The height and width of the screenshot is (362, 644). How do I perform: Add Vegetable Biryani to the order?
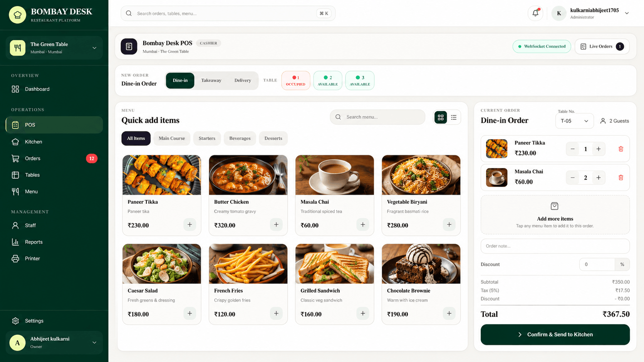coord(449,225)
